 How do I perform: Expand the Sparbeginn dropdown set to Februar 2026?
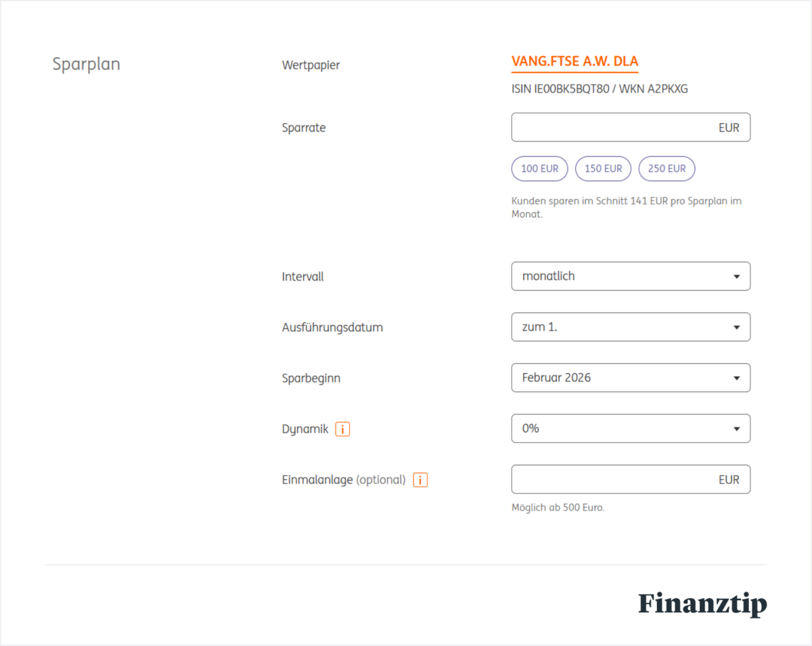point(631,378)
